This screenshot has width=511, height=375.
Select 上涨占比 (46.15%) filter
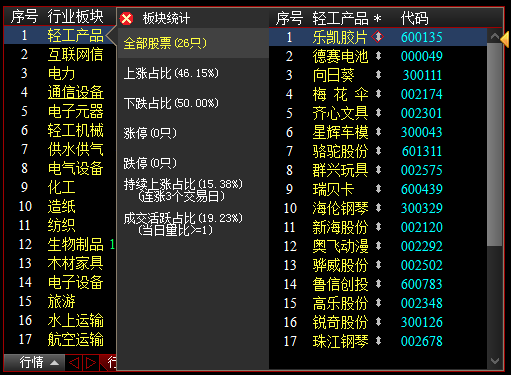pos(171,73)
